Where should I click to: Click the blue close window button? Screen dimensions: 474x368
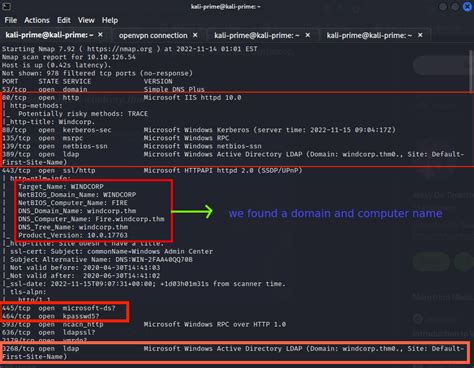tap(467, 7)
